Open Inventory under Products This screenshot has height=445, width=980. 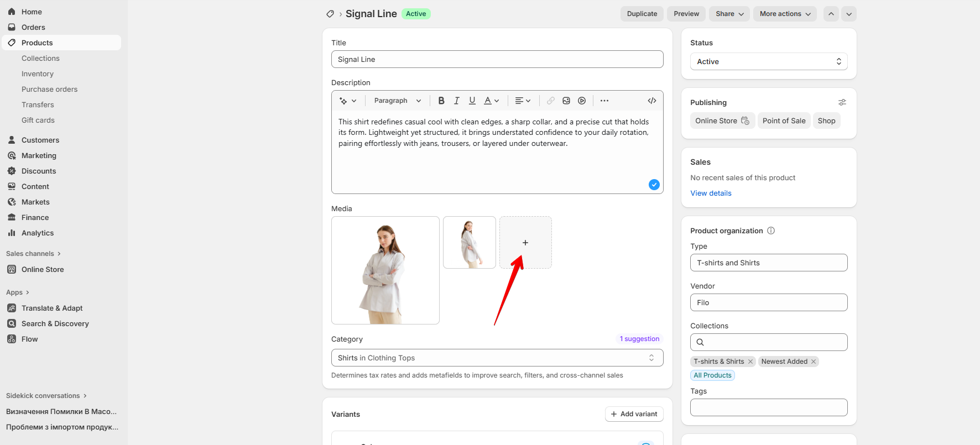(x=38, y=74)
